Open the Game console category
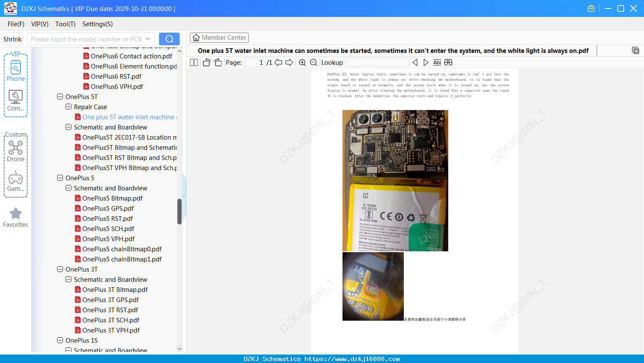Viewport: 644px width, 363px height. click(16, 181)
